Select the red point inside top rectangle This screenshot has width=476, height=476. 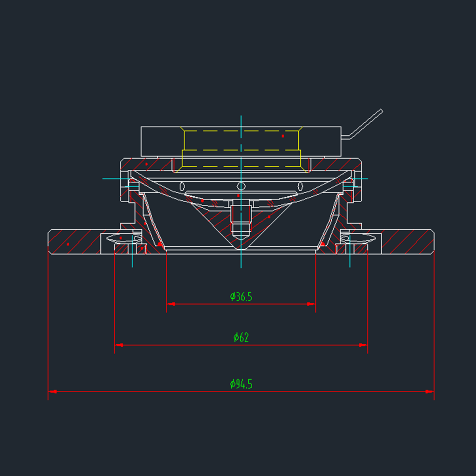pyautogui.click(x=283, y=136)
